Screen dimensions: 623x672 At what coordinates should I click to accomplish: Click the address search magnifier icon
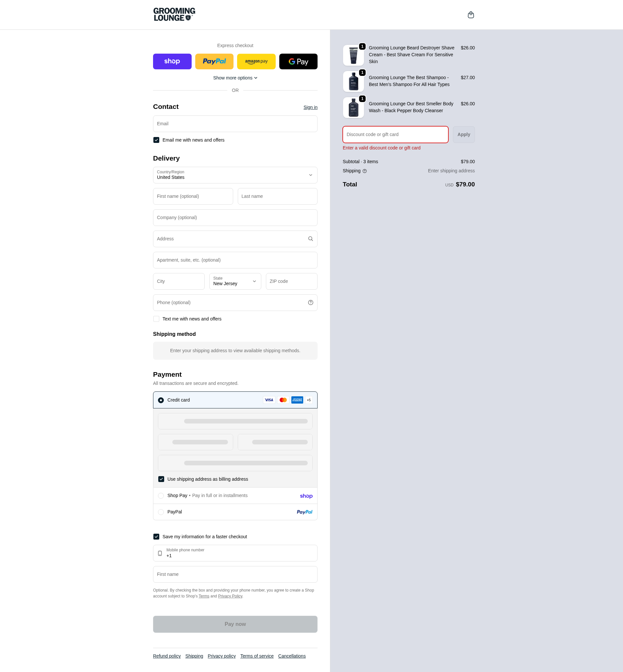(x=310, y=239)
